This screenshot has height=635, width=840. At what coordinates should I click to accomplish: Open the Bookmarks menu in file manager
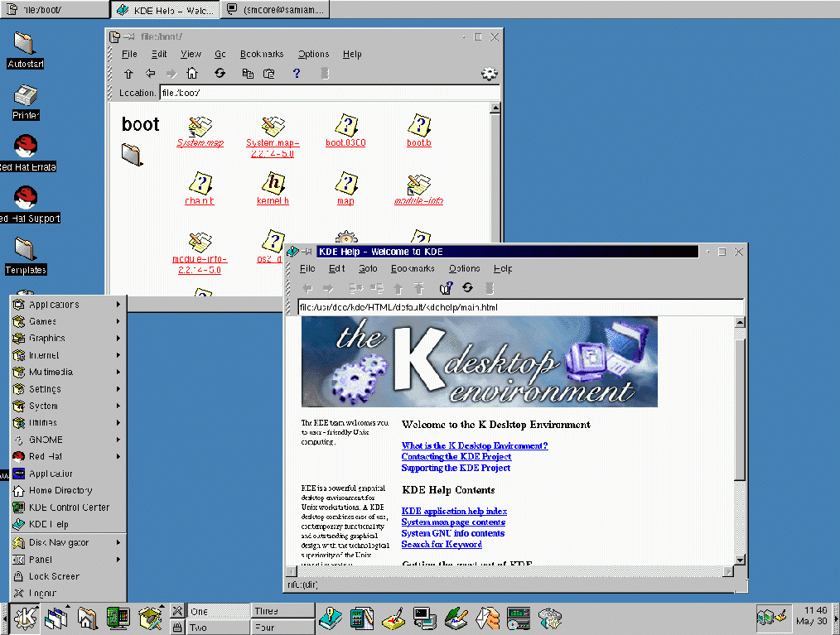click(x=262, y=54)
